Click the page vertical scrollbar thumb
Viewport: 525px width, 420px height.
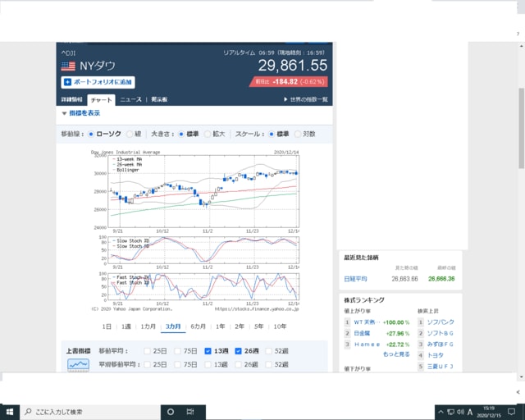pos(522,128)
